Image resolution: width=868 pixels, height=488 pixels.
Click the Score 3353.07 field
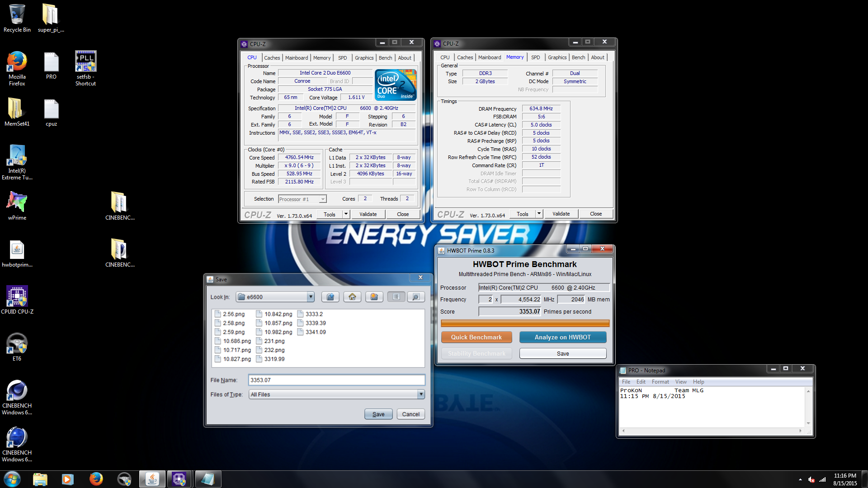[x=509, y=311]
